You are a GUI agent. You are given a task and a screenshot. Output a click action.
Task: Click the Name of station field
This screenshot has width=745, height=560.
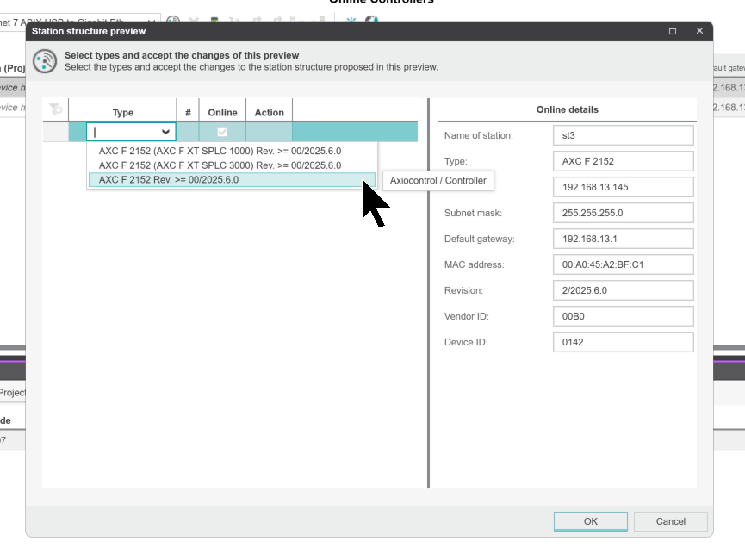[623, 135]
